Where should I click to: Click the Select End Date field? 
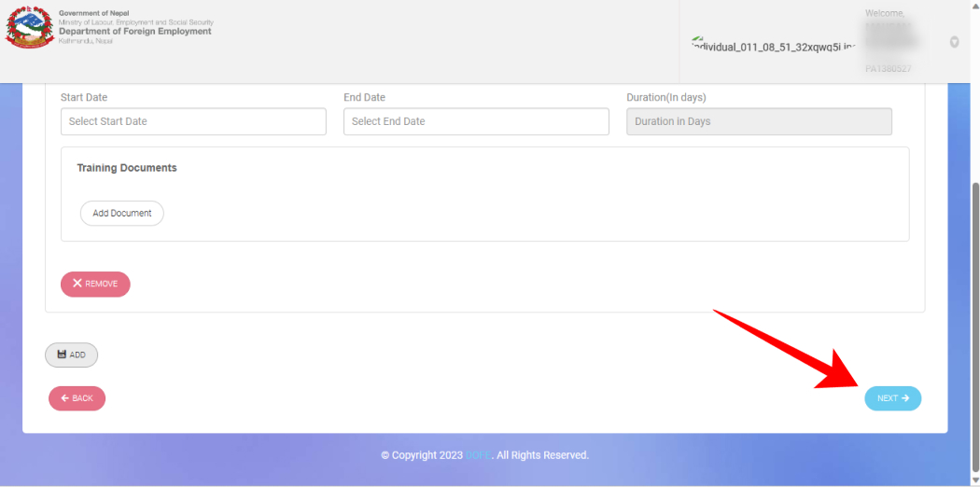click(476, 121)
